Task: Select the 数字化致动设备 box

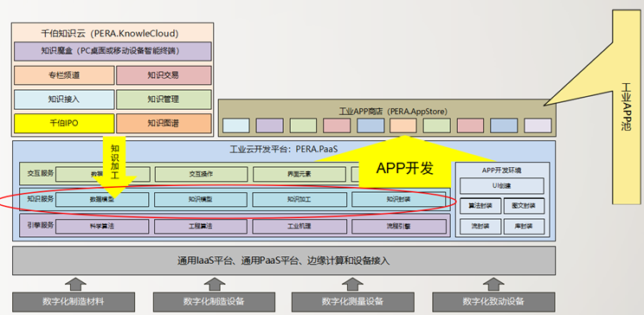Action: pos(493,302)
